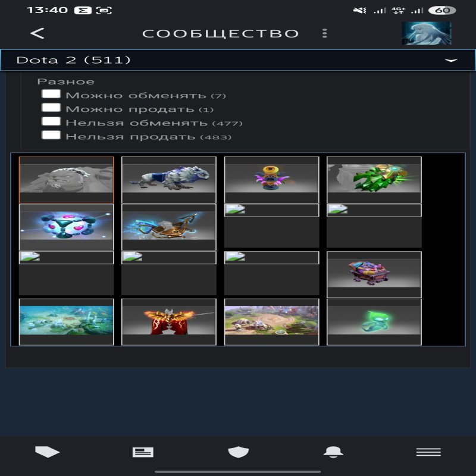Check the 'Можно продать' filter checkbox
The height and width of the screenshot is (476, 476).
(51, 108)
